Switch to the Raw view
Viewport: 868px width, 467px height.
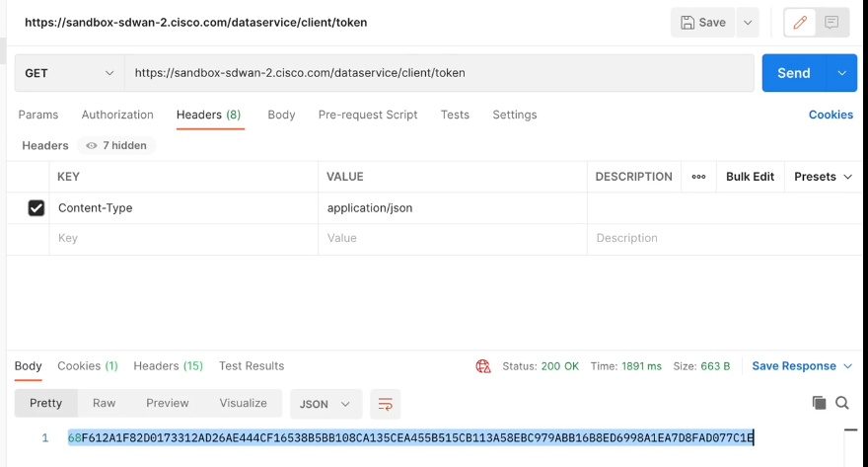click(x=105, y=403)
